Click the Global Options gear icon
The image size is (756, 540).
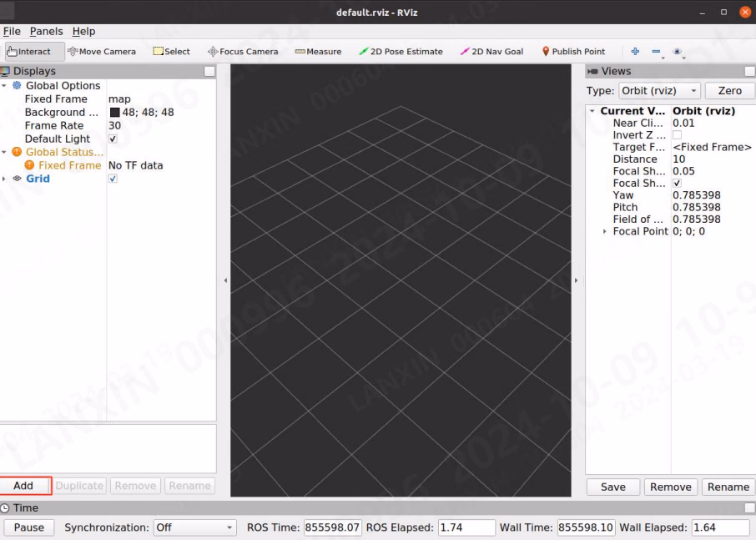tap(17, 85)
